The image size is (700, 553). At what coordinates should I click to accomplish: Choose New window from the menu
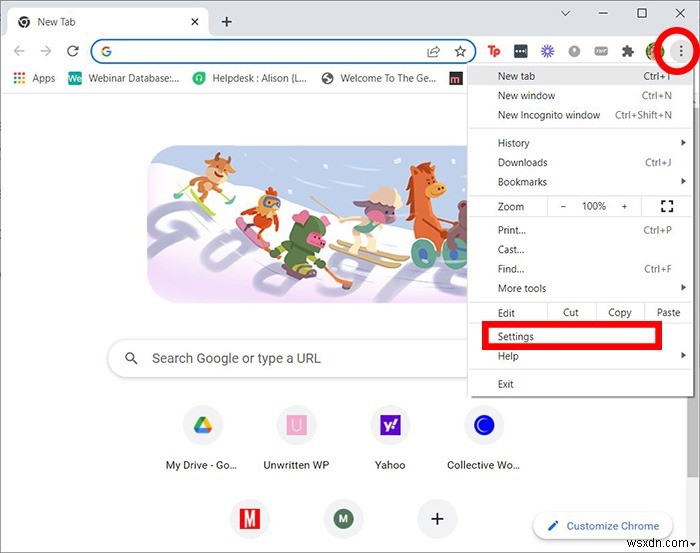tap(580, 96)
